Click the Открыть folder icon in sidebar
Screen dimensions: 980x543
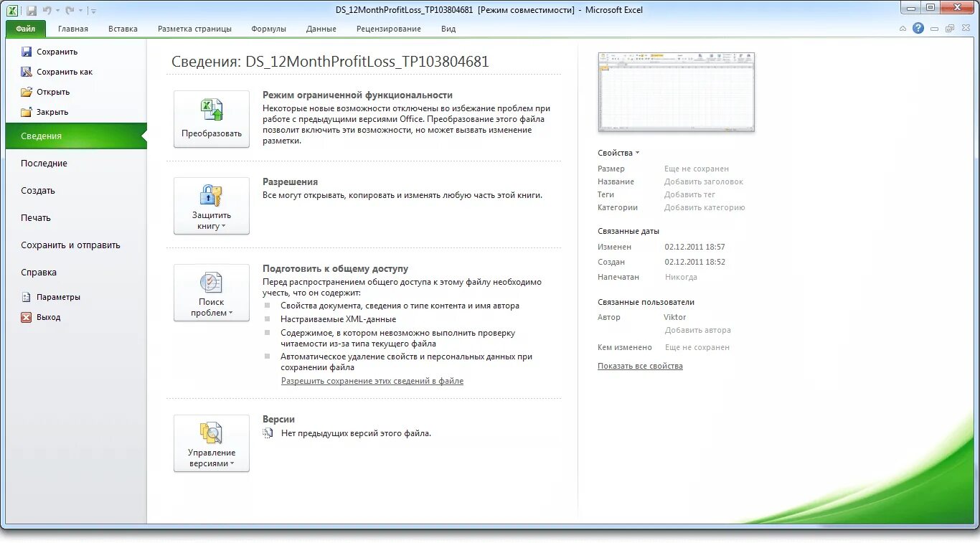(27, 92)
